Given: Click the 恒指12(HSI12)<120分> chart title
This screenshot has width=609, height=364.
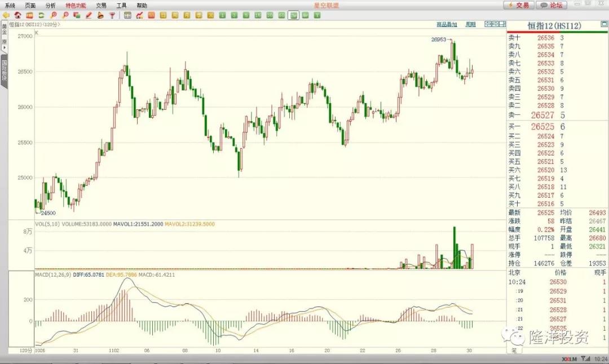Looking at the screenshot, I should point(34,24).
